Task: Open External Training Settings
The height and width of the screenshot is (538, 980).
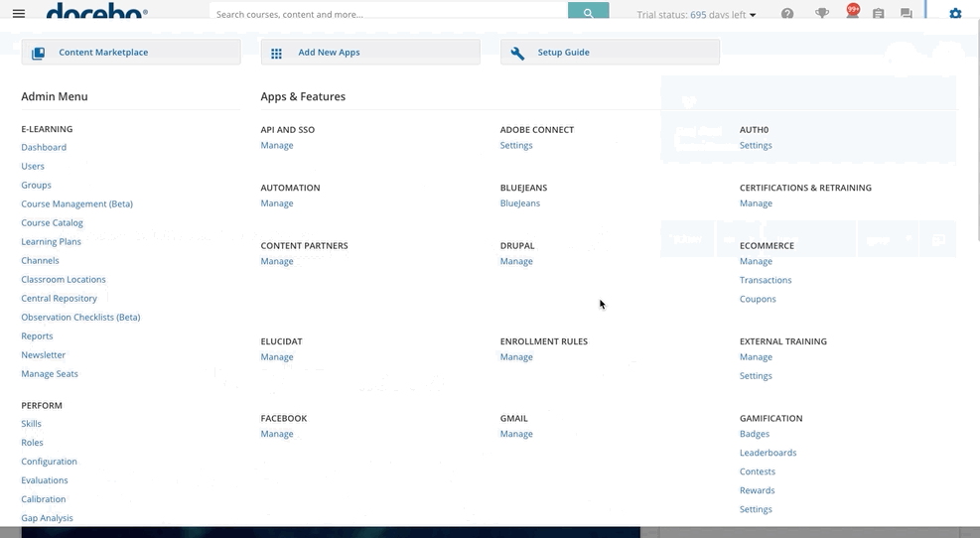Action: [756, 375]
